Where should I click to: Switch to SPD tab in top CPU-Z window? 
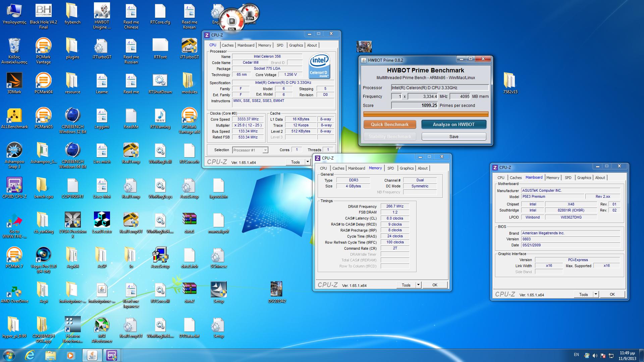click(x=280, y=45)
